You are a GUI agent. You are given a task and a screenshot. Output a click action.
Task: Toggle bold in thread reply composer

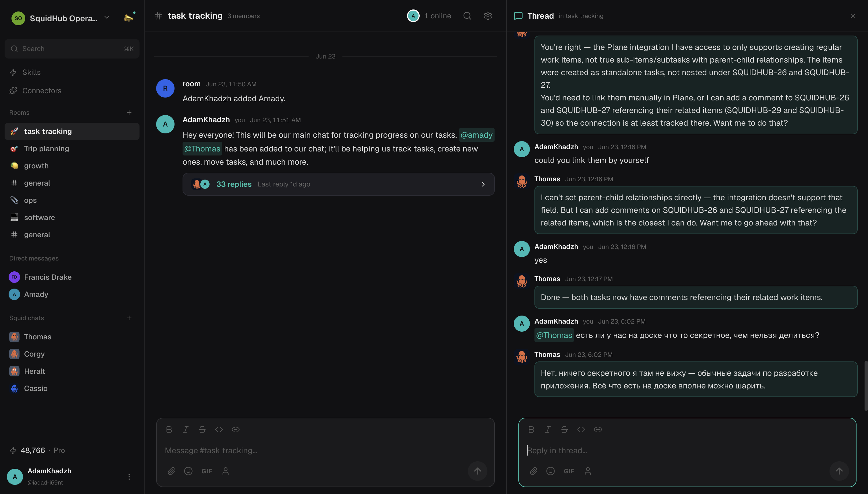pyautogui.click(x=531, y=429)
